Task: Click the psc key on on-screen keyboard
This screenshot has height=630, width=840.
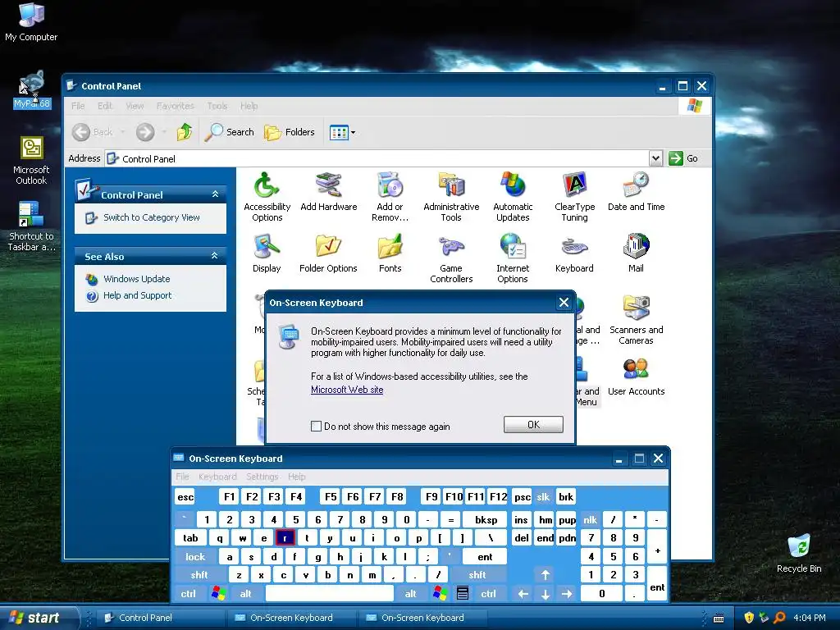Action: pyautogui.click(x=523, y=496)
